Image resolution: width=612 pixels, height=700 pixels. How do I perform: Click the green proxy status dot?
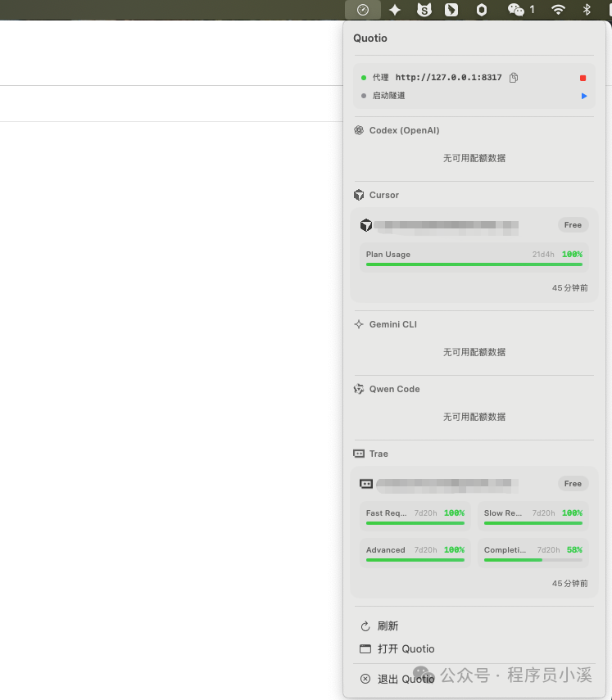click(364, 78)
